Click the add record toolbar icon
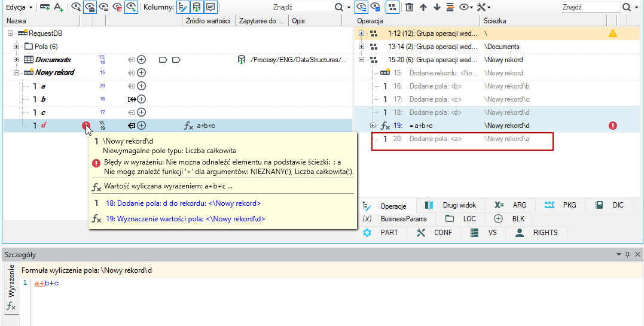The height and width of the screenshot is (326, 644). point(45,7)
